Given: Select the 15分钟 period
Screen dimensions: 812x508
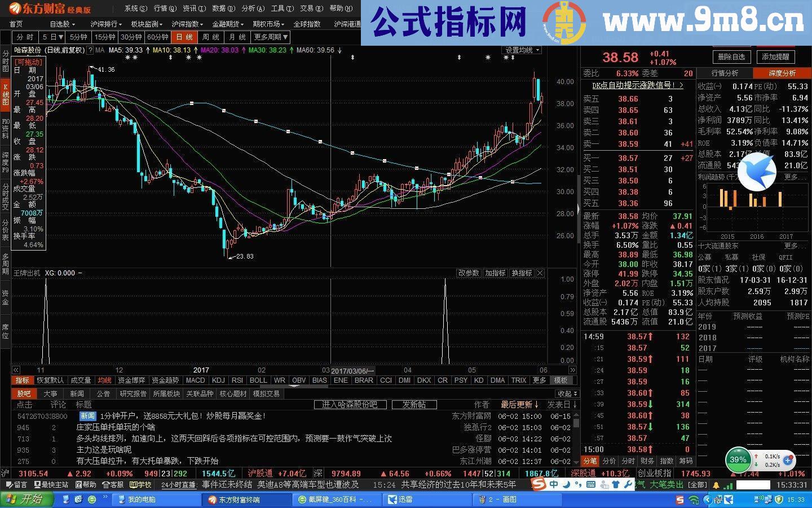Looking at the screenshot, I should click(x=105, y=37).
